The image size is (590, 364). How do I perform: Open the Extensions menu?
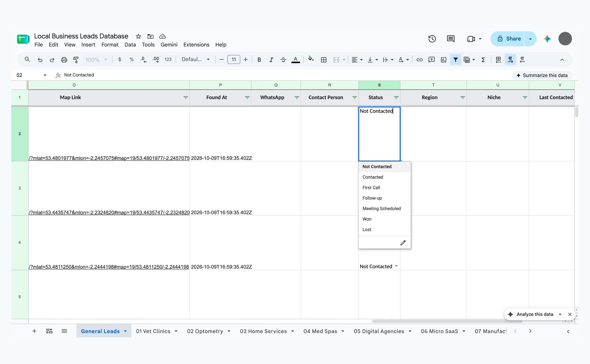[196, 45]
